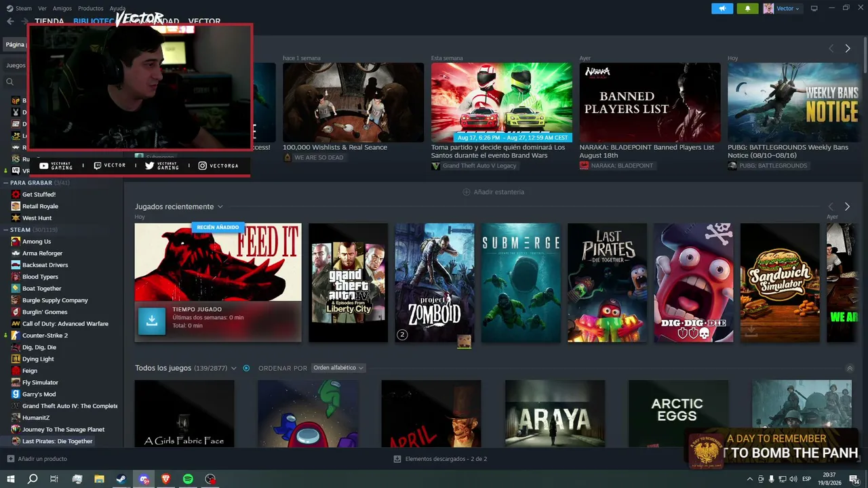Open Steam from the Windows taskbar
Viewport: 868px width, 488px height.
point(121,479)
